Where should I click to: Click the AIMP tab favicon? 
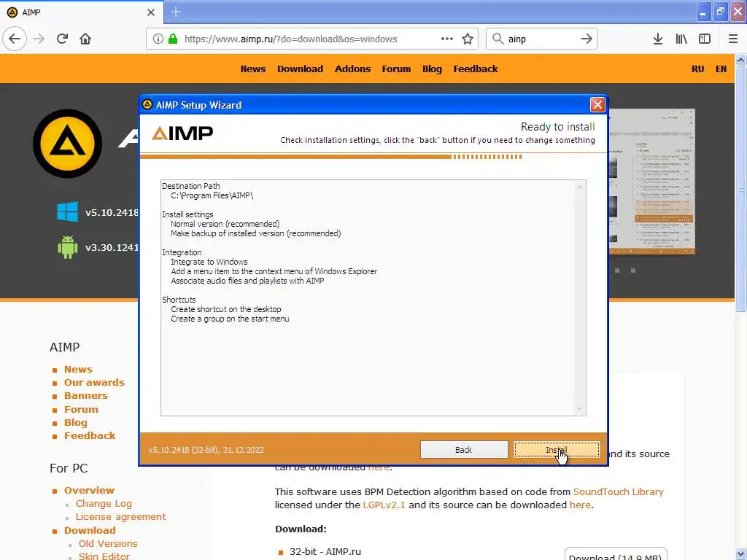12,12
